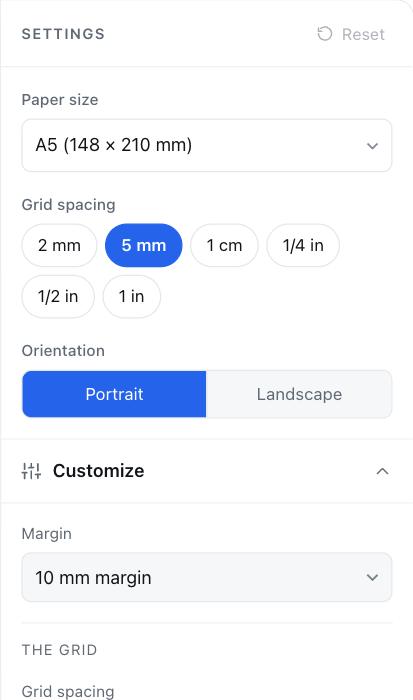Pick the 1/4 in spacing option
The image size is (413, 700).
pyautogui.click(x=303, y=245)
